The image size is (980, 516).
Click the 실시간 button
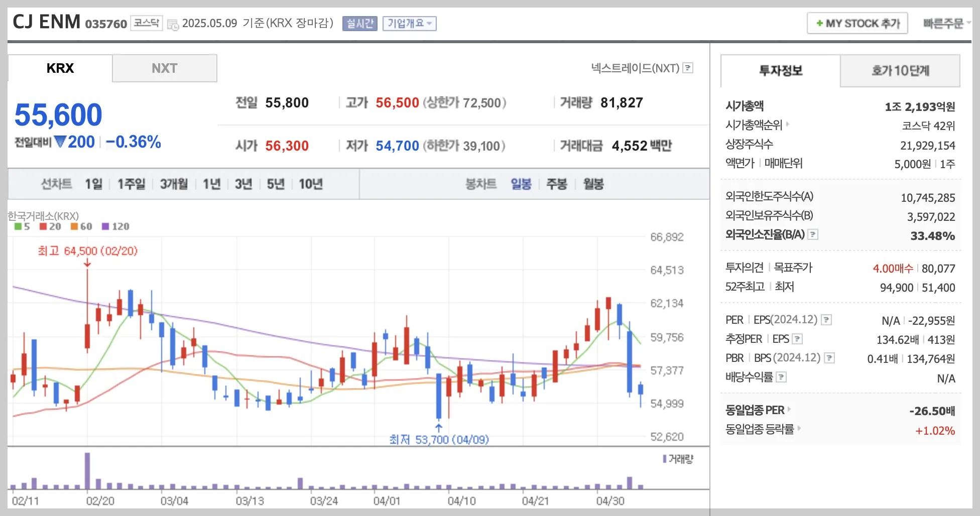tap(360, 24)
